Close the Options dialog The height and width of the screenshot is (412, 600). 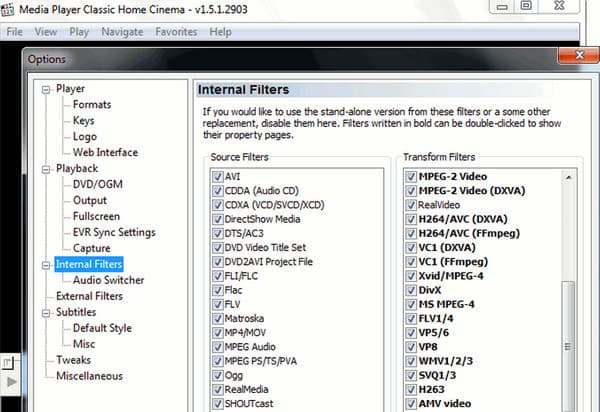tap(579, 55)
